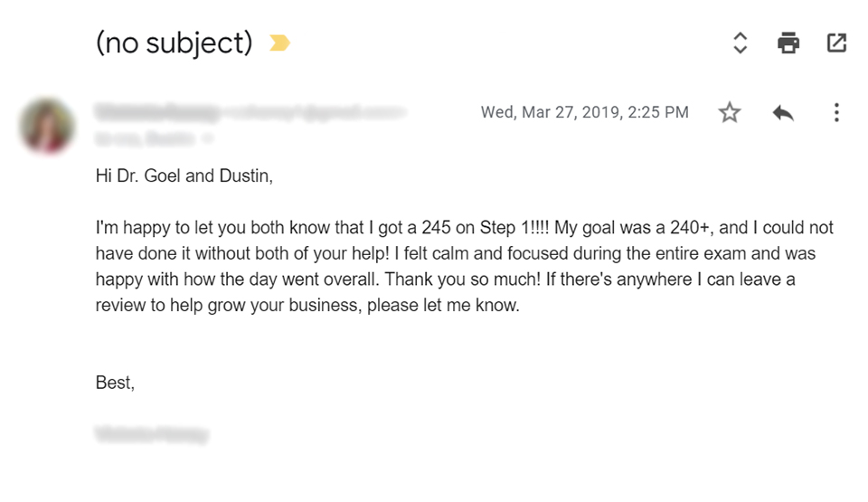Click the blurred recipients line under sender
This screenshot has width=868, height=502.
coord(145,138)
